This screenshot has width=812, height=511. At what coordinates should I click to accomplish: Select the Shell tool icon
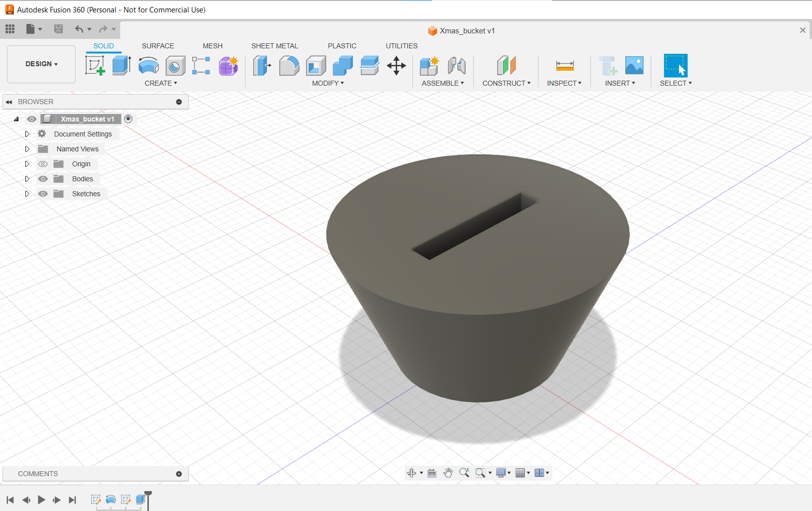(316, 65)
